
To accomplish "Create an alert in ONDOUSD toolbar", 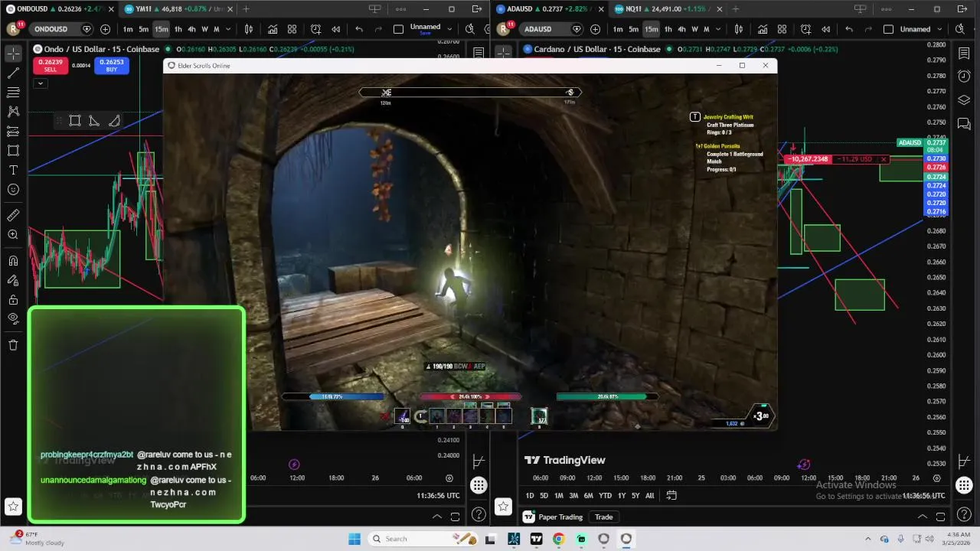I will click(315, 29).
